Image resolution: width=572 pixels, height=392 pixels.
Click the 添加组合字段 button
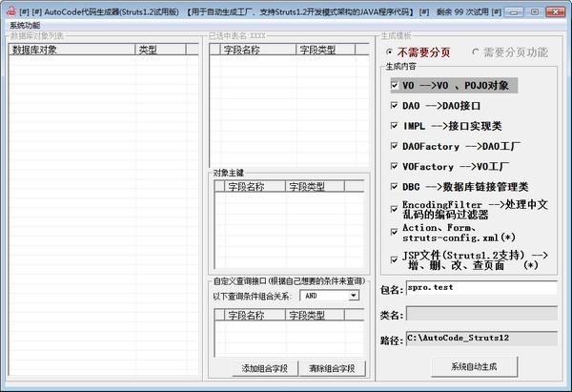click(x=265, y=368)
